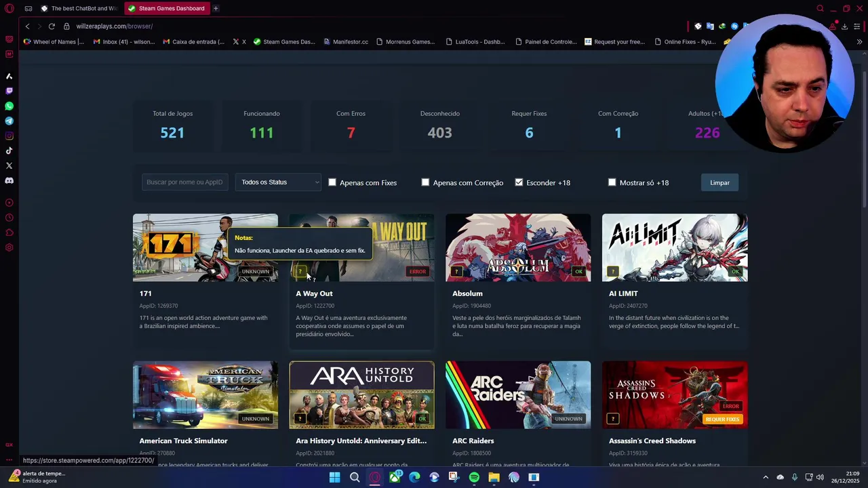This screenshot has height=488, width=868.
Task: Click the Com Erros count 7
Action: point(351,133)
